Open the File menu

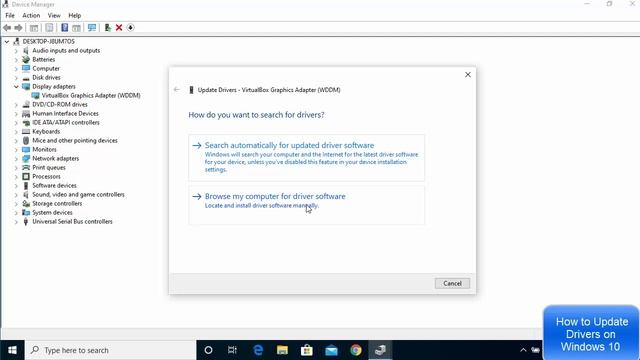tap(10, 16)
